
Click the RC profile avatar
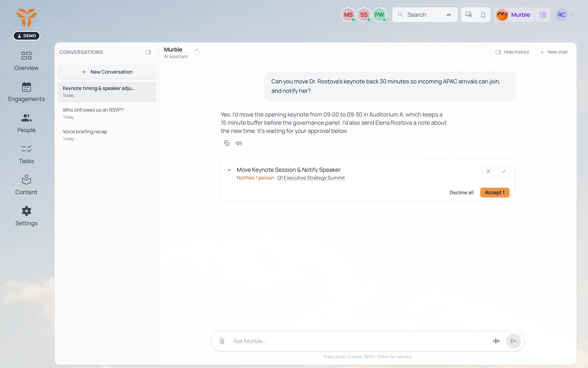click(x=561, y=15)
